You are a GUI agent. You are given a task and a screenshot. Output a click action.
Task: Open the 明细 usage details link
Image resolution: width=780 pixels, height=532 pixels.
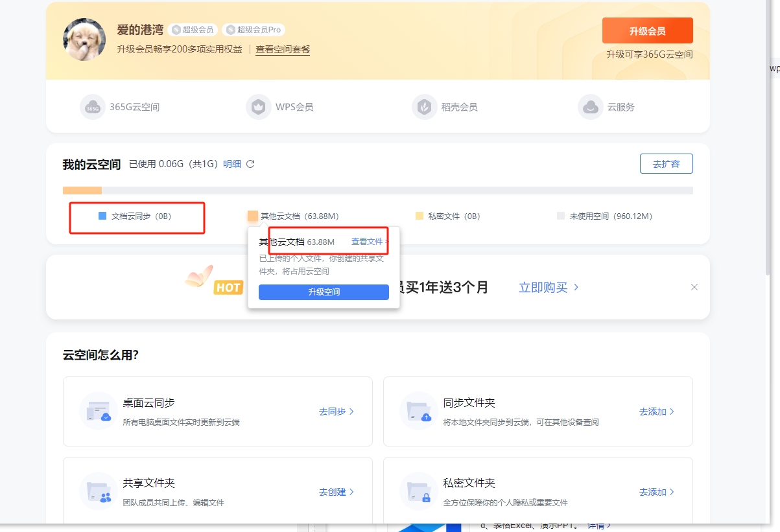tap(232, 164)
